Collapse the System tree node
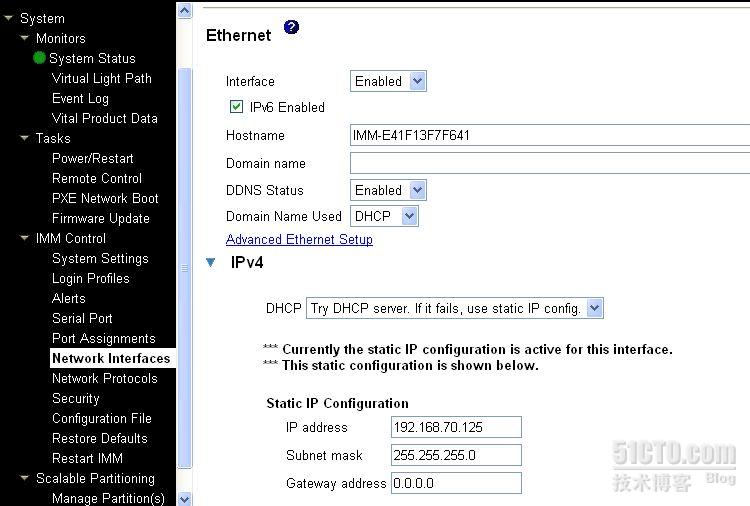The height and width of the screenshot is (506, 750). pos(9,18)
